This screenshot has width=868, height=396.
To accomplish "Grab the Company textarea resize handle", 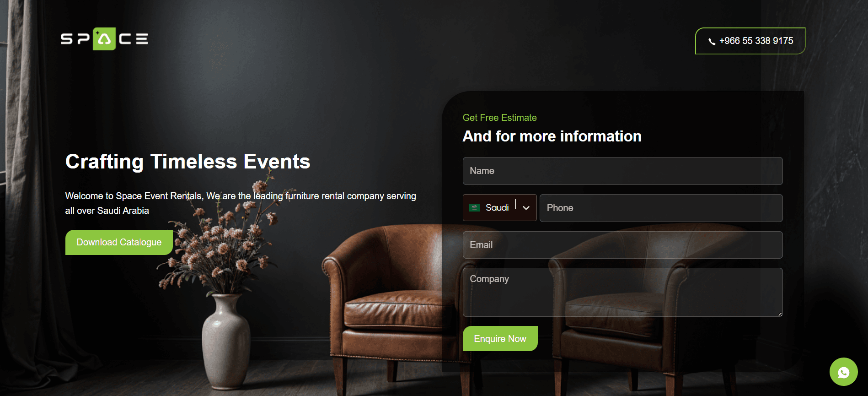I will click(780, 314).
